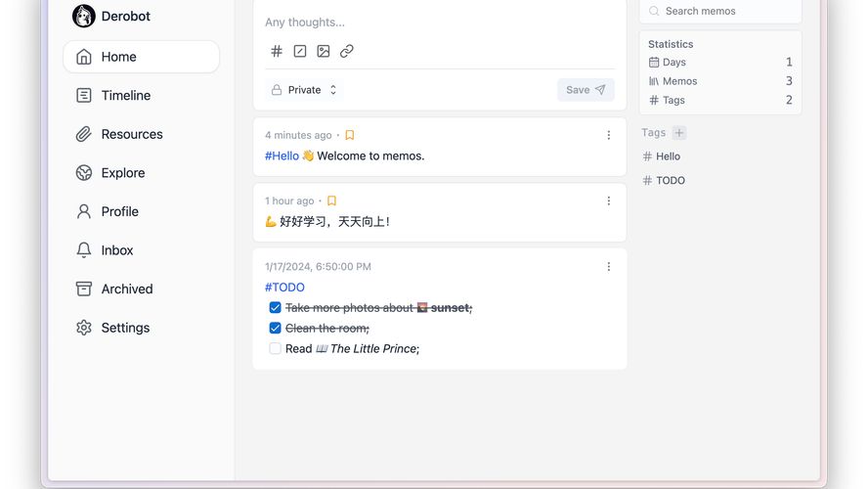Select the TODO tag in Tags list
The image size is (868, 489).
coord(670,180)
